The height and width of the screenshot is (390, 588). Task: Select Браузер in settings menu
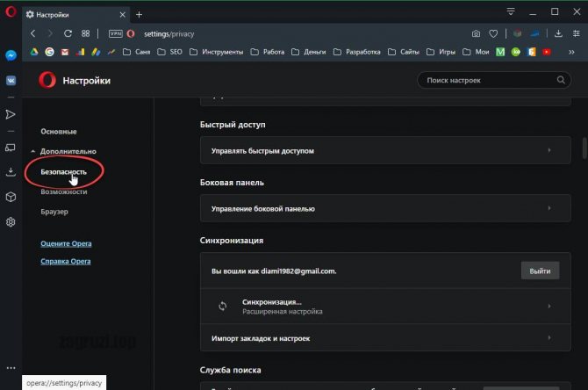pos(54,212)
